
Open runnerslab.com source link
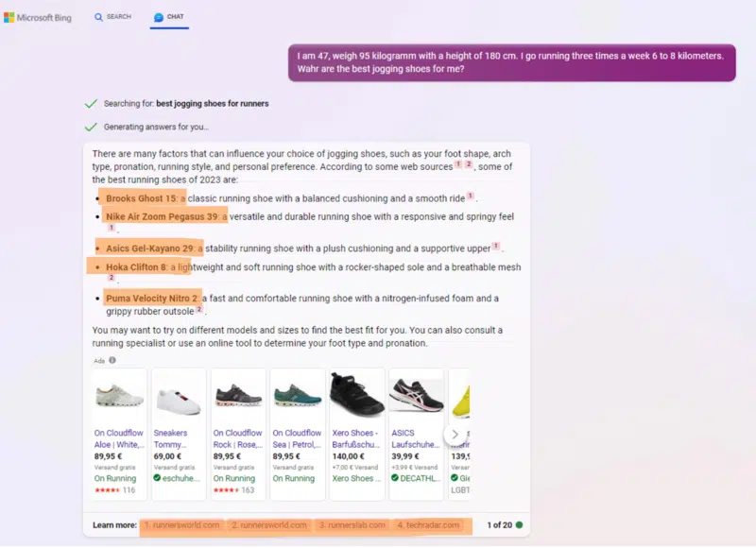[352, 525]
